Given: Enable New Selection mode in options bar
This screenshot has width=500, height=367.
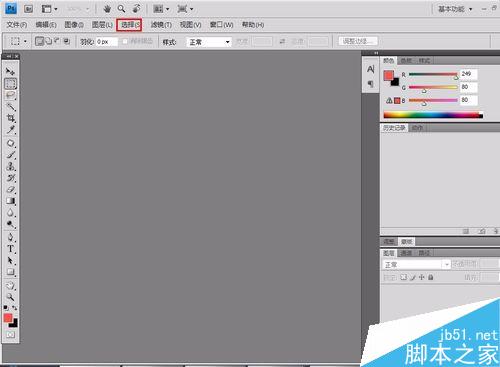Looking at the screenshot, I should pos(39,41).
